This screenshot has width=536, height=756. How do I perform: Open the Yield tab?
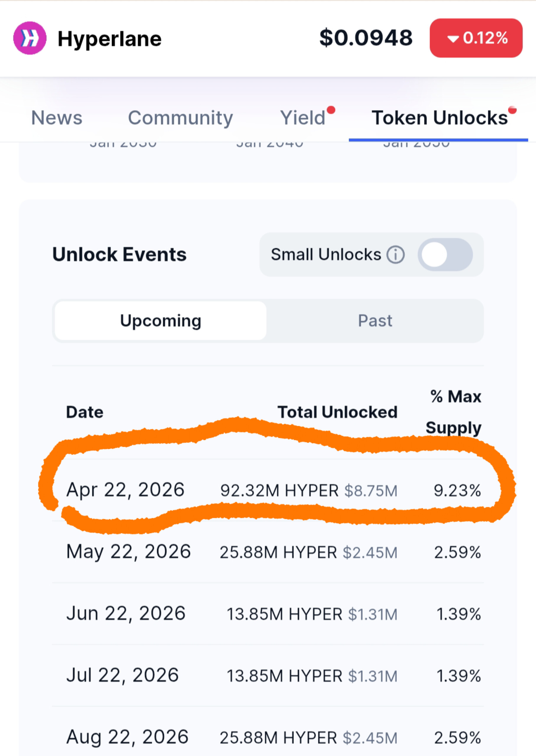pyautogui.click(x=303, y=118)
